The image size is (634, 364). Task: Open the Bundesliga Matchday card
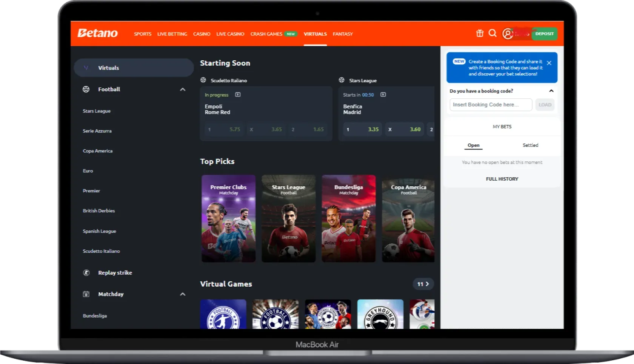pyautogui.click(x=349, y=218)
